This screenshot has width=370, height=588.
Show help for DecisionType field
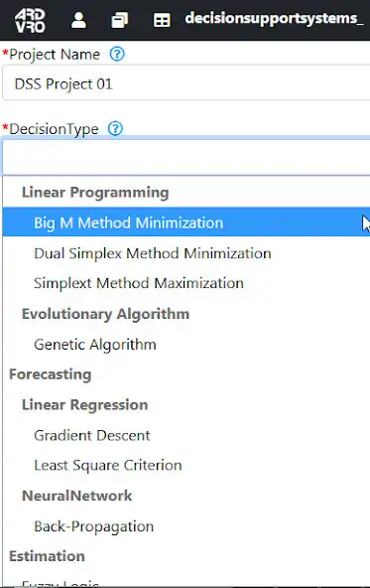coord(115,129)
